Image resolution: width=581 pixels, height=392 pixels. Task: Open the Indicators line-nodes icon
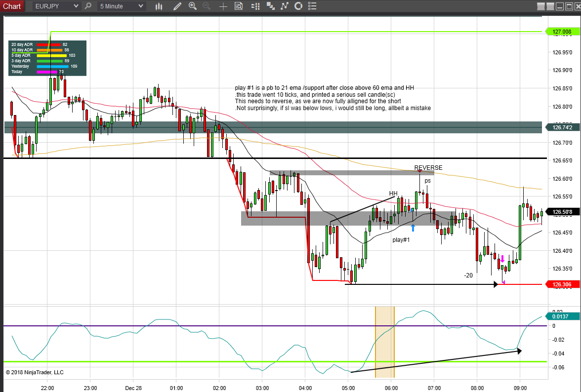point(284,6)
